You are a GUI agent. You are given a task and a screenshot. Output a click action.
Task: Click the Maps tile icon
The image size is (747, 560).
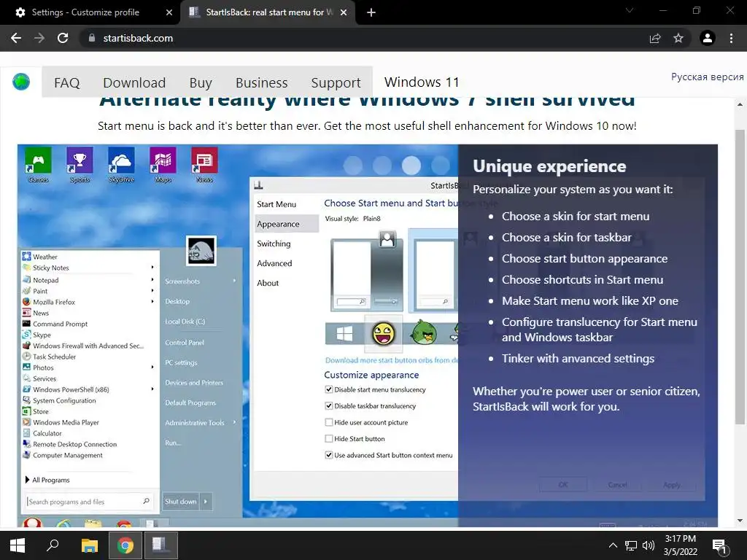coord(163,160)
